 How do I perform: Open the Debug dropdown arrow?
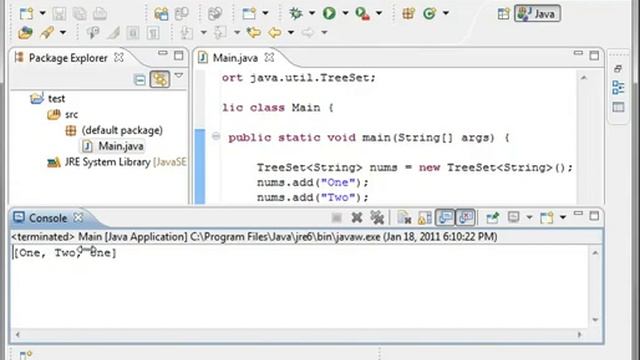tap(312, 13)
